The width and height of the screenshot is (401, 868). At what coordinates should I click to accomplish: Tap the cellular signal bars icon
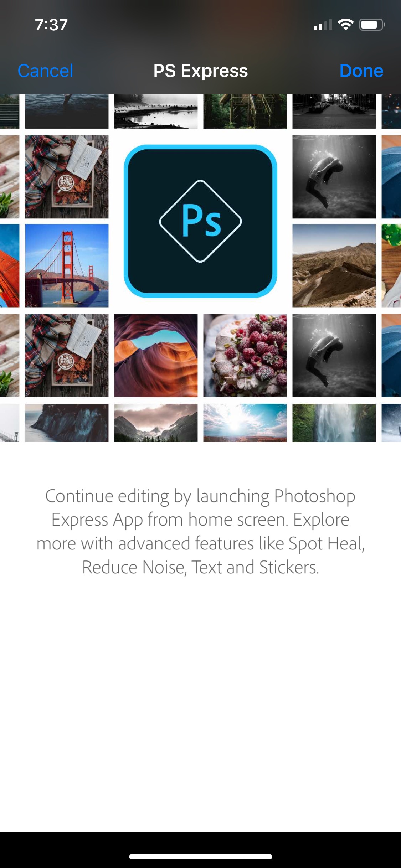point(323,25)
